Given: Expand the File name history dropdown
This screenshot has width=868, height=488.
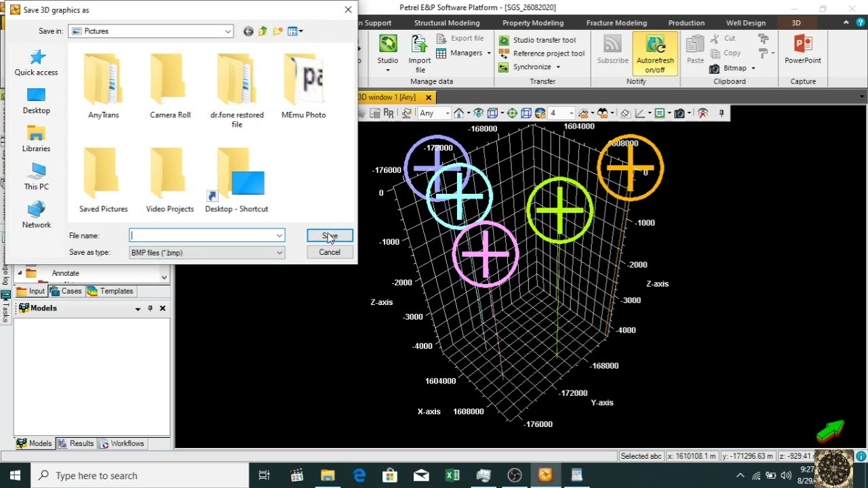Looking at the screenshot, I should coord(279,235).
